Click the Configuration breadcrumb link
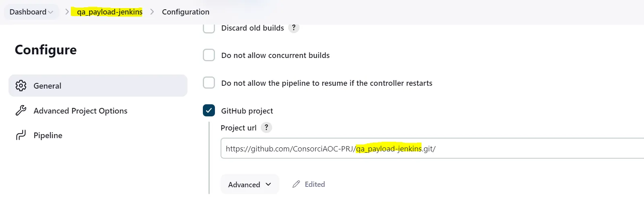 click(x=186, y=12)
